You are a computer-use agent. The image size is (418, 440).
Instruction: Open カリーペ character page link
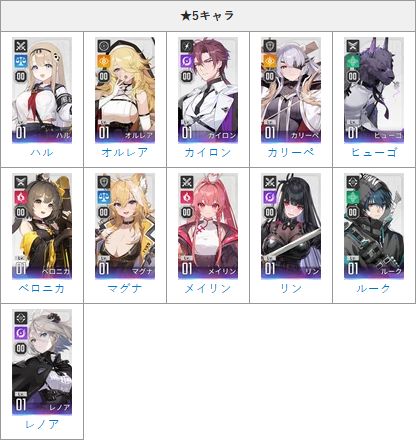(x=291, y=152)
